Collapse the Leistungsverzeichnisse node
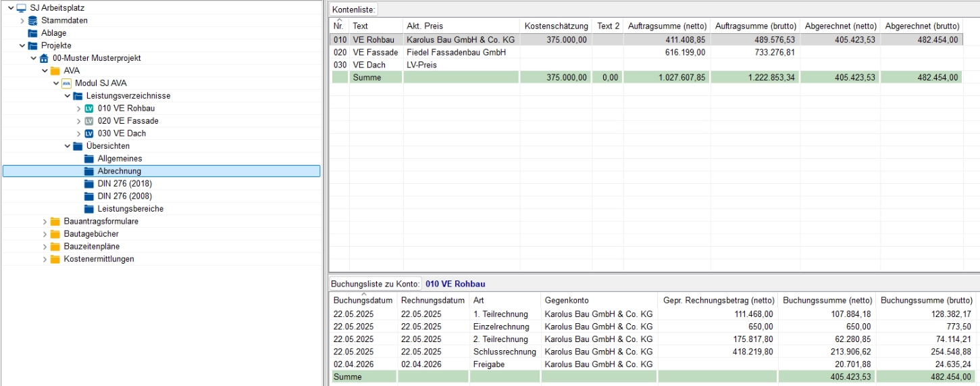 coord(67,96)
